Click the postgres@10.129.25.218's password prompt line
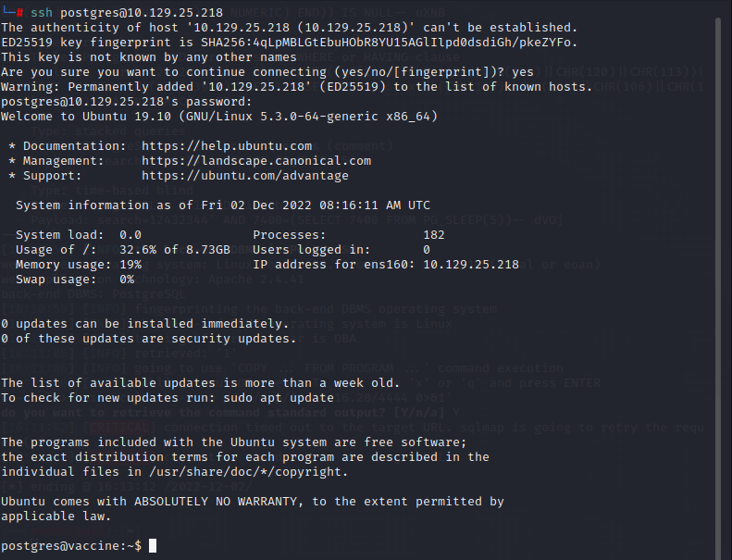The width and height of the screenshot is (732, 560). (126, 102)
